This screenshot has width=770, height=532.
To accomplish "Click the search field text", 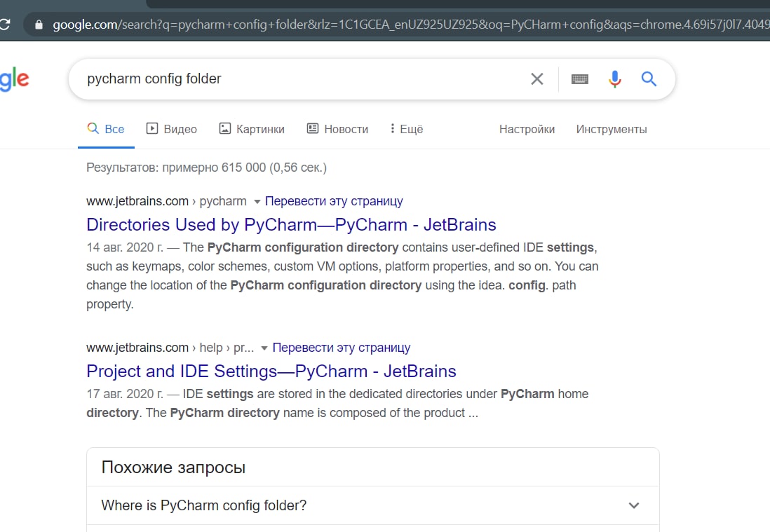I will (x=154, y=79).
